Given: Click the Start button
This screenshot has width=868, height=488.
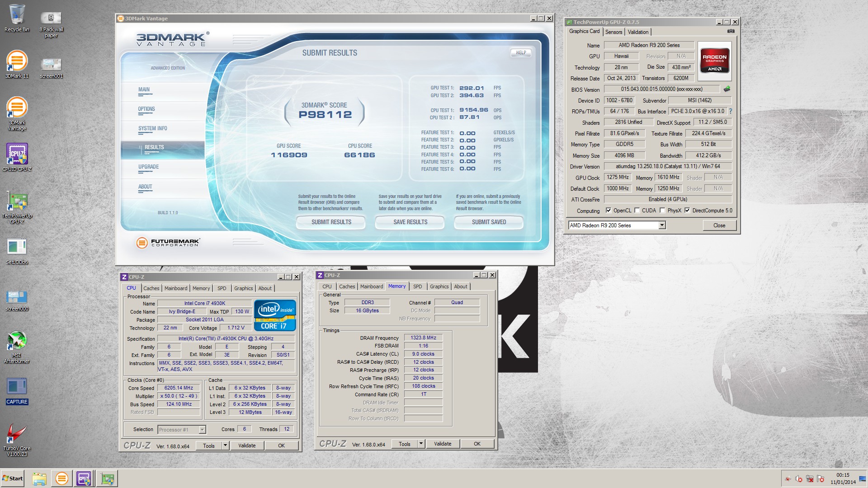Looking at the screenshot, I should (12, 479).
